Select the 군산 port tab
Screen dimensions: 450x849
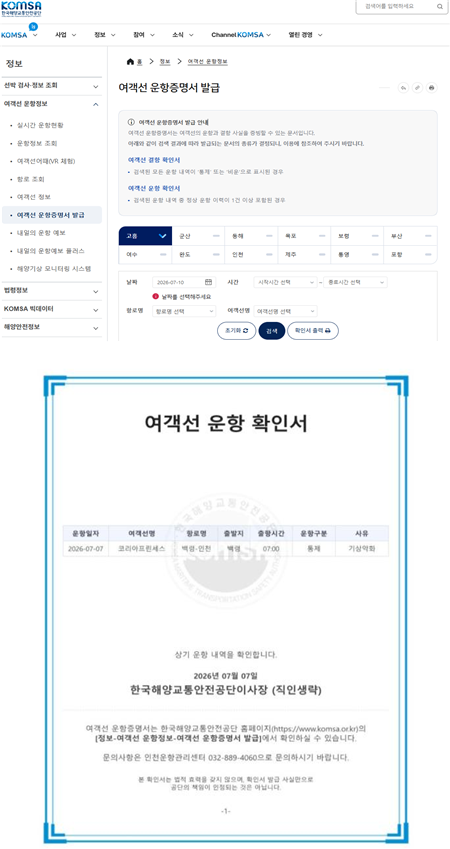pyautogui.click(x=198, y=236)
